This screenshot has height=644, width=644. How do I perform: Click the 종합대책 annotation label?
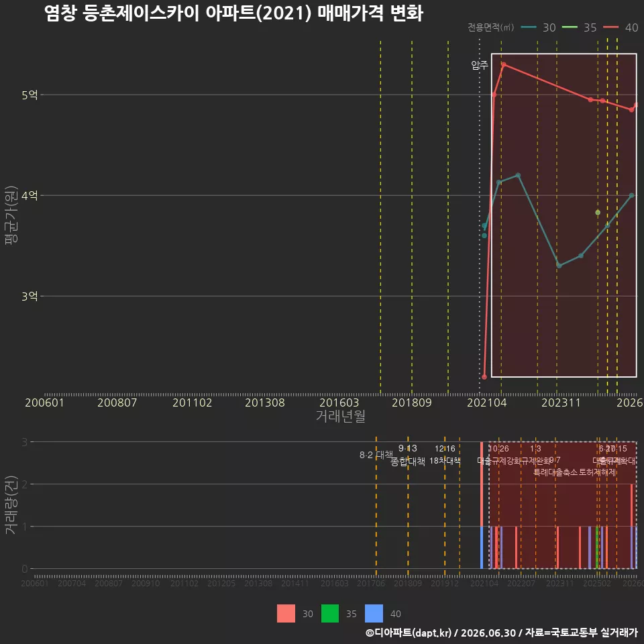[x=407, y=462]
